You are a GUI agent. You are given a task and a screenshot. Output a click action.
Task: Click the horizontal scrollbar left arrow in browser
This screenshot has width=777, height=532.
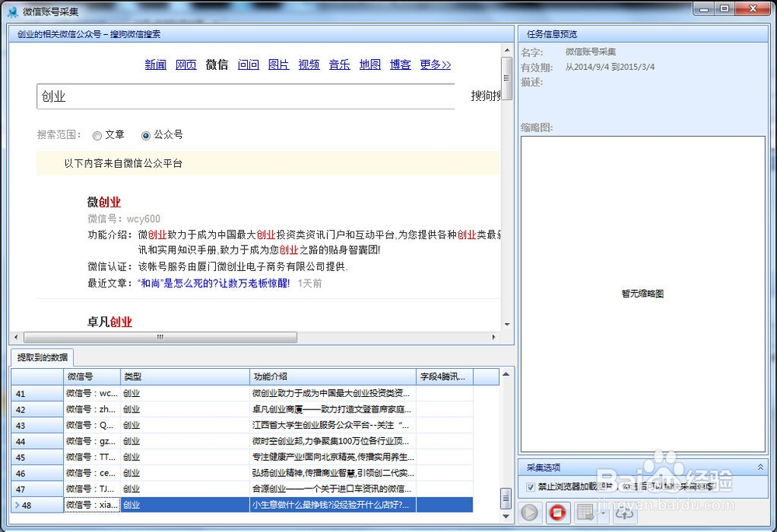point(16,337)
